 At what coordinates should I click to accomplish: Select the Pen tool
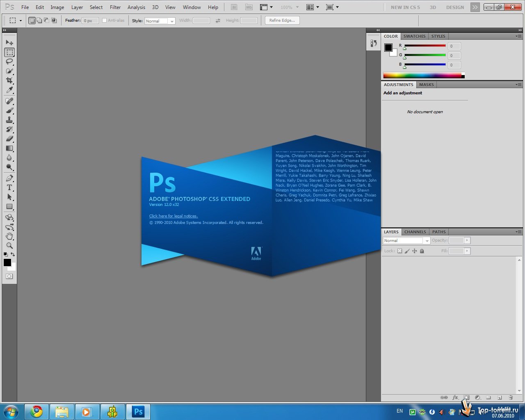pyautogui.click(x=9, y=178)
